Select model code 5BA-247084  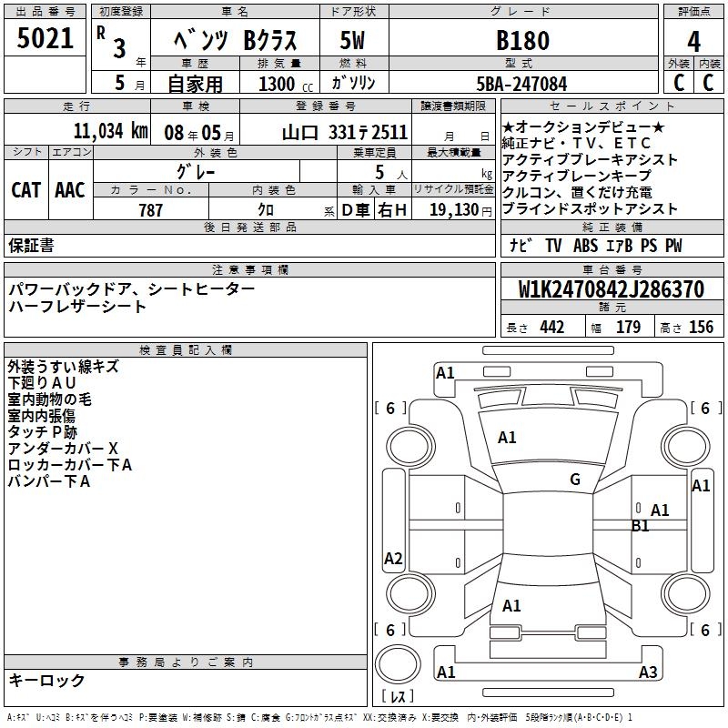(521, 84)
